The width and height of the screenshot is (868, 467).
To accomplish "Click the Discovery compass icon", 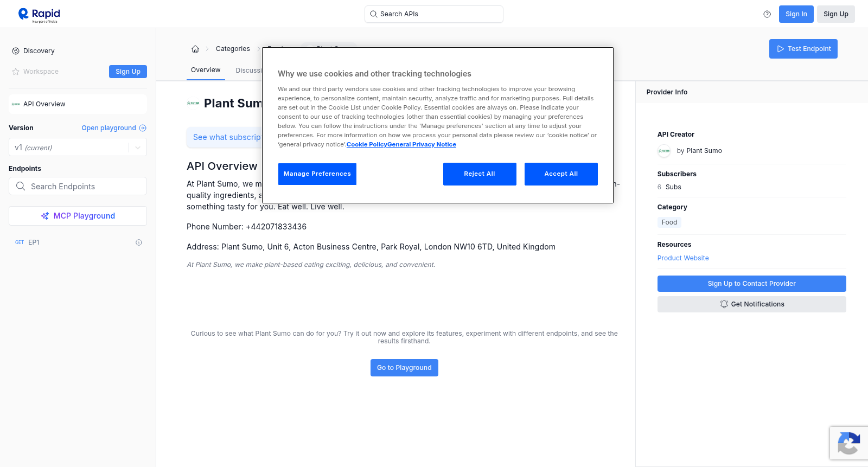I will (16, 51).
